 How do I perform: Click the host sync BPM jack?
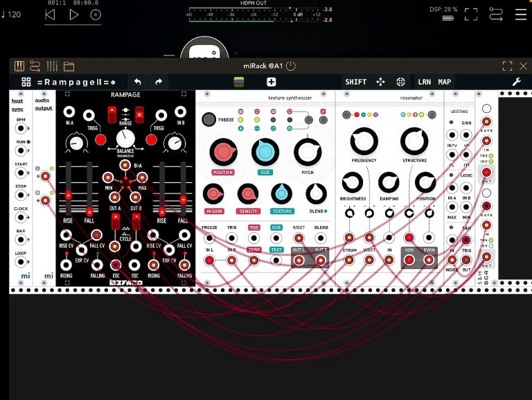(x=21, y=128)
